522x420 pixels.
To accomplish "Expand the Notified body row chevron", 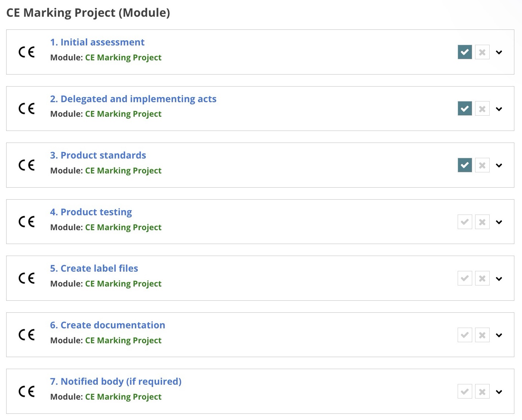I will [x=499, y=392].
